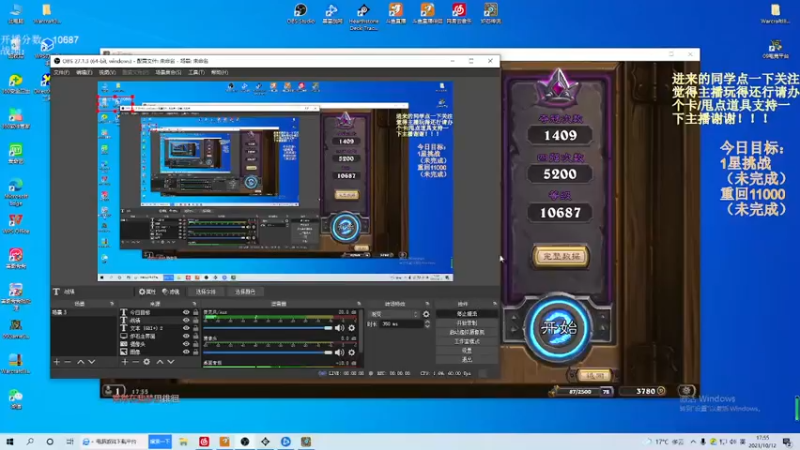Image resolution: width=800 pixels, height=450 pixels.
Task: Open the 视图 menu in OBS
Action: [107, 72]
